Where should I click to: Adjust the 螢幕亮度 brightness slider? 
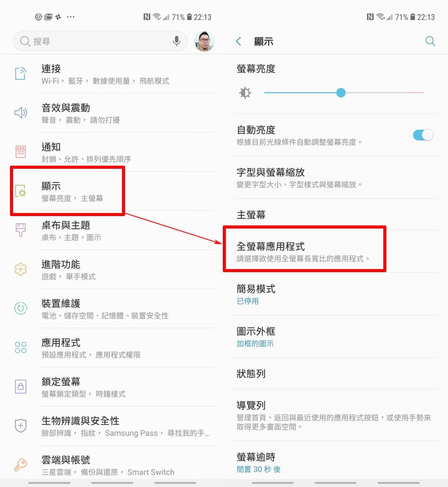pos(344,93)
